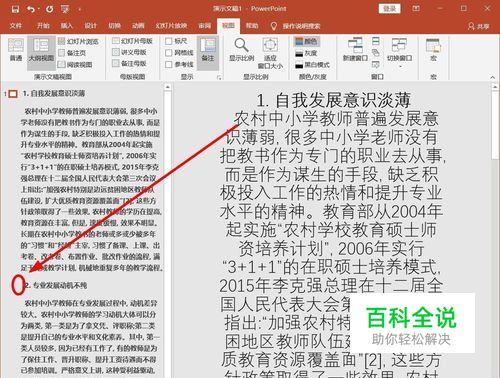
Task: Click the Arrange All windows icon
Action: tap(376, 41)
